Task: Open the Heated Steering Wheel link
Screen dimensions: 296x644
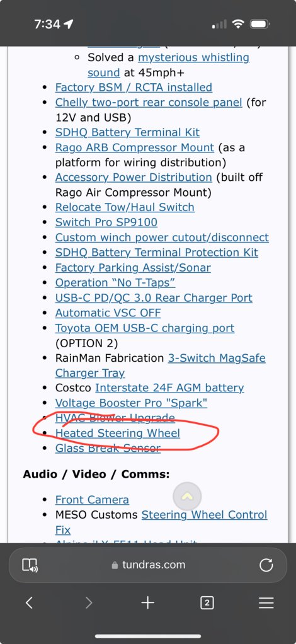Action: coord(117,433)
